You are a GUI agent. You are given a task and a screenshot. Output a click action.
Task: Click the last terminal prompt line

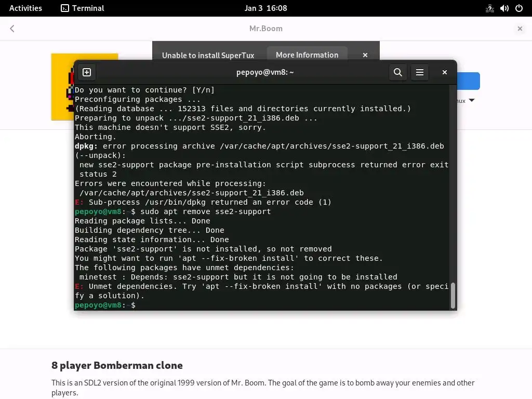105,305
